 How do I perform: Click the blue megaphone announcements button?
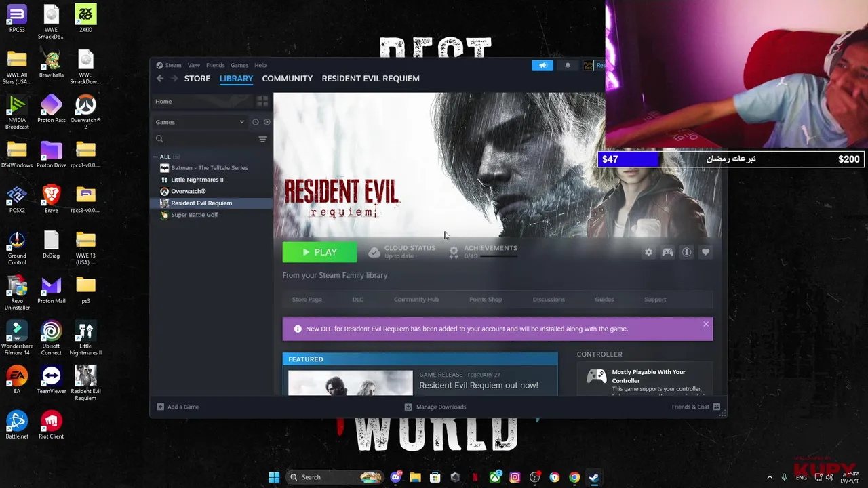[542, 65]
